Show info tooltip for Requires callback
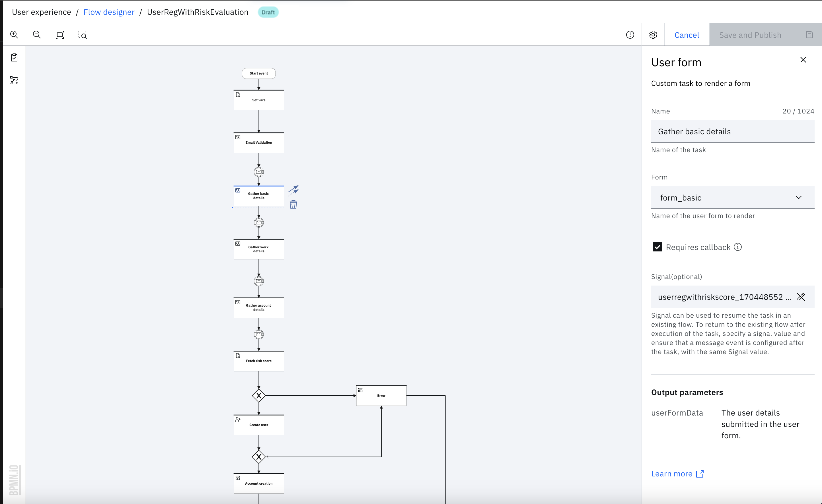The height and width of the screenshot is (504, 822). click(x=738, y=247)
